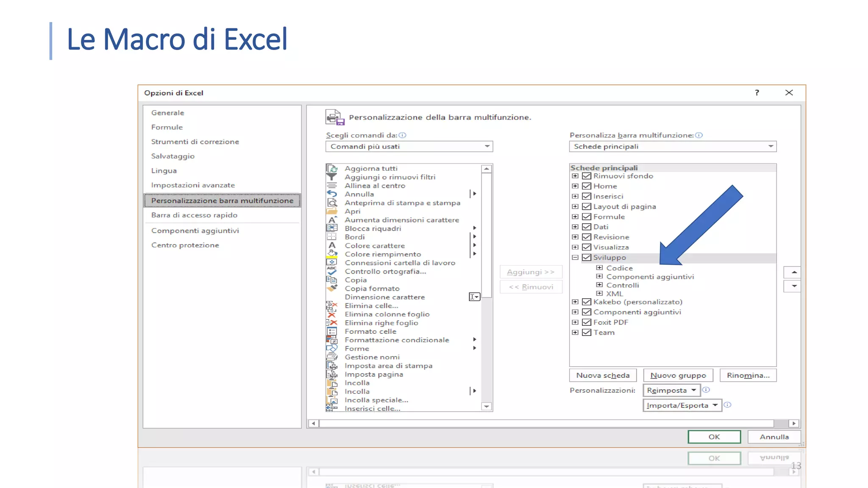The height and width of the screenshot is (488, 868).
Task: Click the Copia icon in command list
Action: coord(332,280)
